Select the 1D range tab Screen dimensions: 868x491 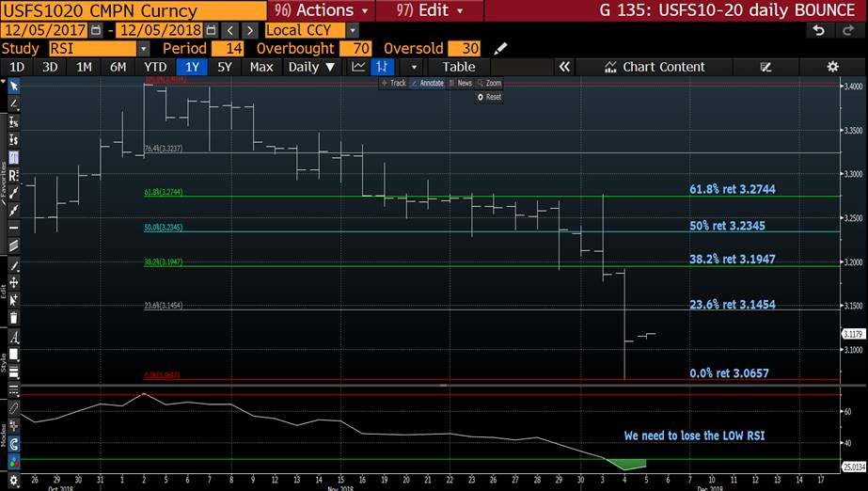click(x=17, y=67)
